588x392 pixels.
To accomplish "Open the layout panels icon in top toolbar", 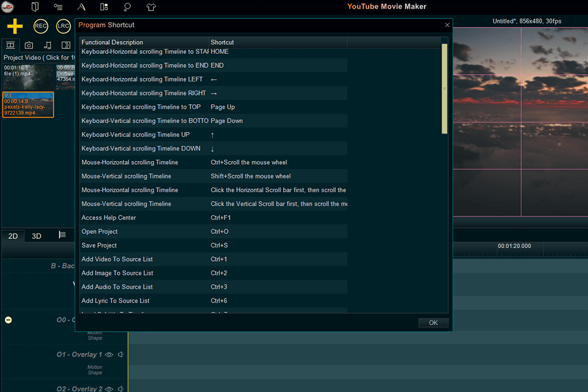I will click(104, 7).
